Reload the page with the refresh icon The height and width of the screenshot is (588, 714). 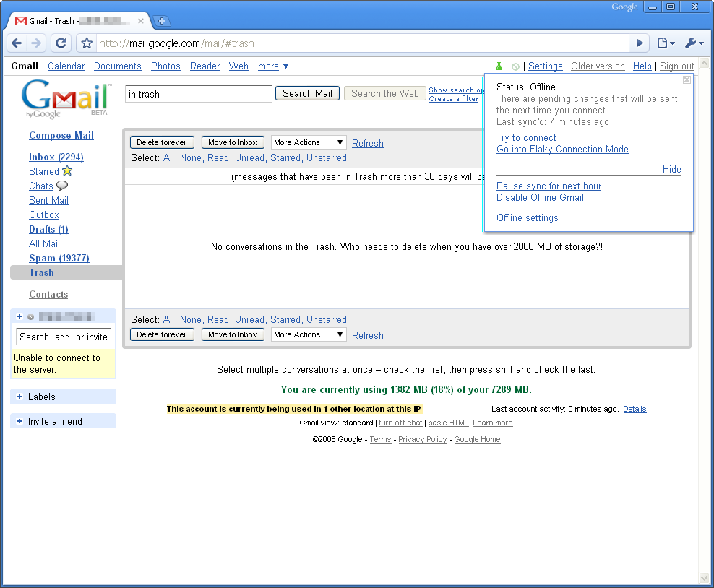tap(61, 43)
